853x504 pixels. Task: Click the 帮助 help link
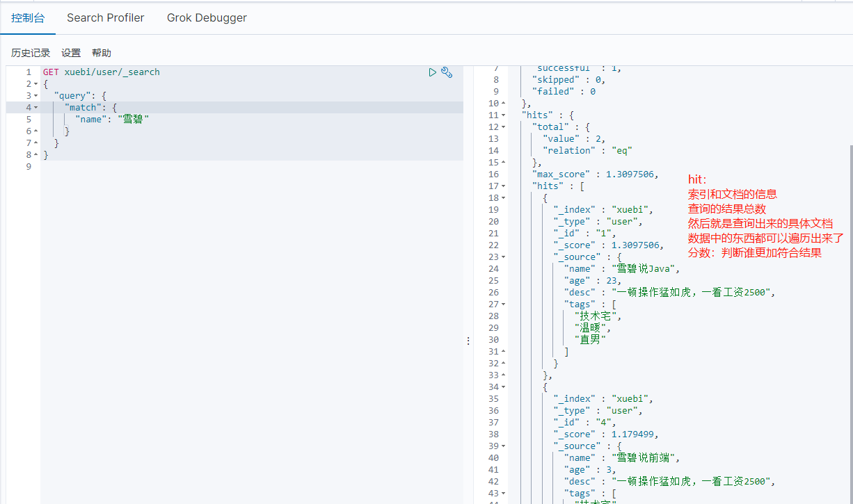[x=102, y=53]
